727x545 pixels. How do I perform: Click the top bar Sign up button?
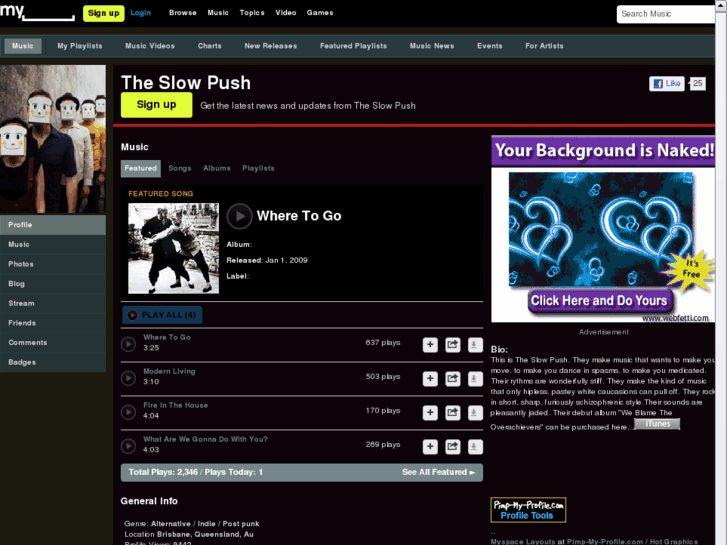click(103, 13)
